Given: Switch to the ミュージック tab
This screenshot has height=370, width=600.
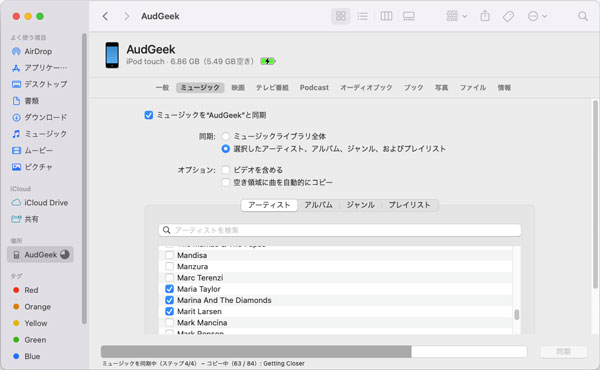Looking at the screenshot, I should (200, 88).
